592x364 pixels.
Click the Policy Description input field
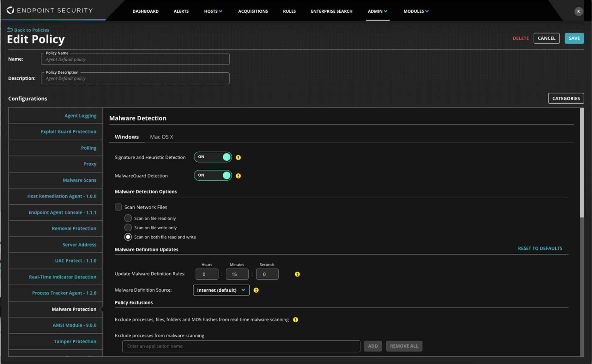135,78
